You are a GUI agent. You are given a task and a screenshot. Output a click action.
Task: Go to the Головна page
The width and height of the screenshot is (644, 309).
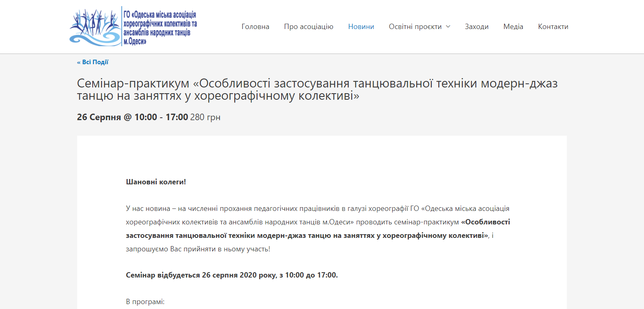click(255, 27)
